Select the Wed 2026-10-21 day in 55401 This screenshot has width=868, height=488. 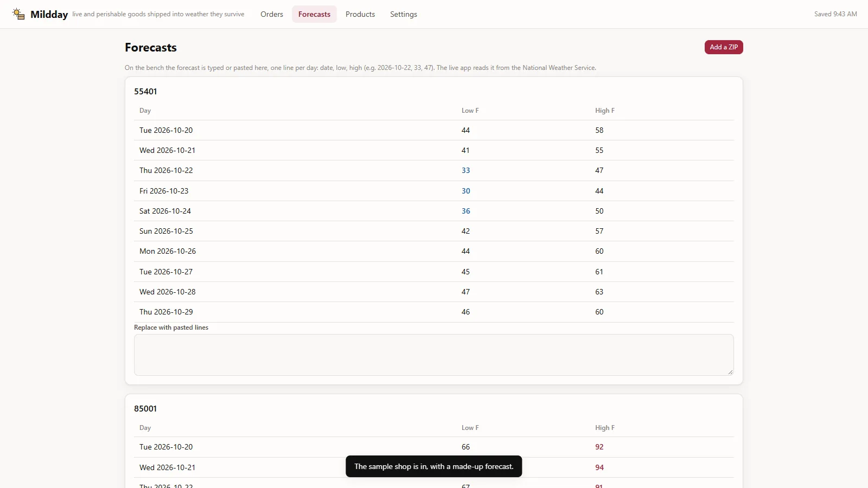(x=167, y=150)
